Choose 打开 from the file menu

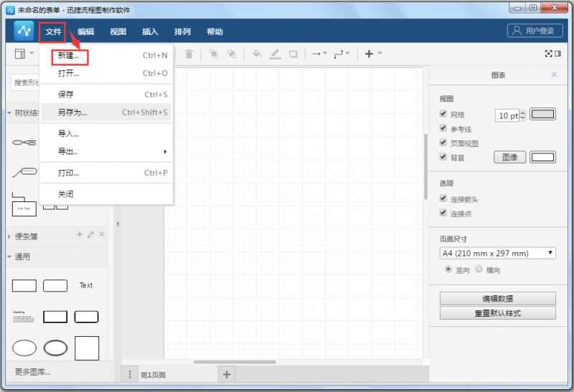coord(106,73)
